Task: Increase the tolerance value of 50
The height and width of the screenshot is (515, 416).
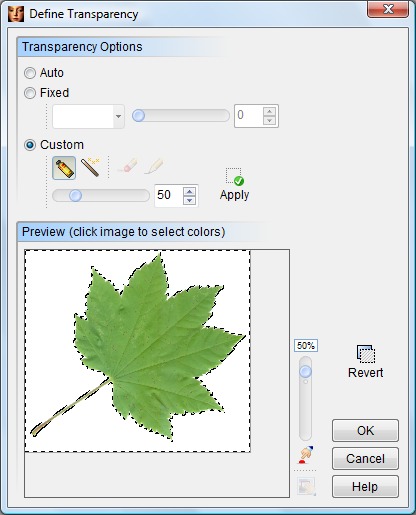Action: [190, 192]
